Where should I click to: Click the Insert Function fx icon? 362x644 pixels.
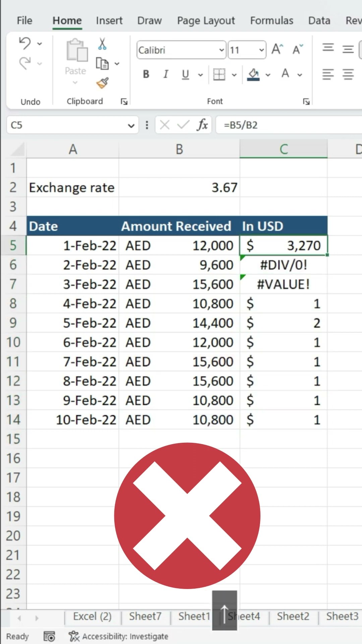click(202, 125)
